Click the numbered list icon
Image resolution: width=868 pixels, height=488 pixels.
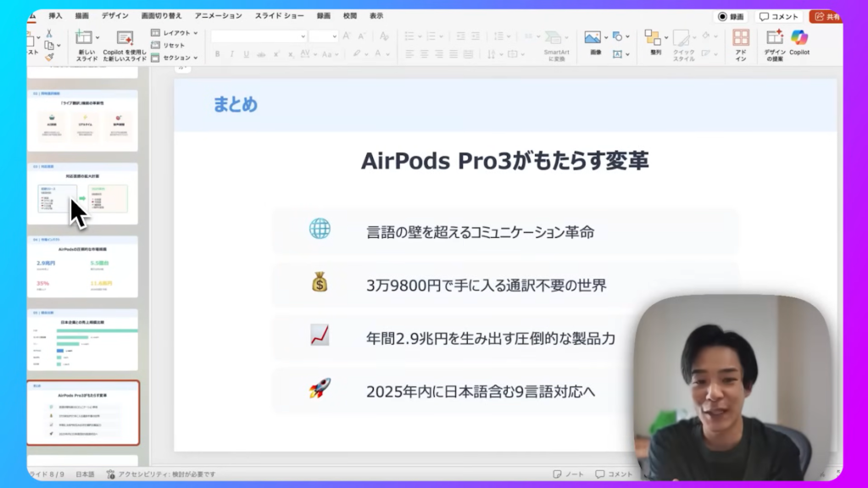click(431, 36)
